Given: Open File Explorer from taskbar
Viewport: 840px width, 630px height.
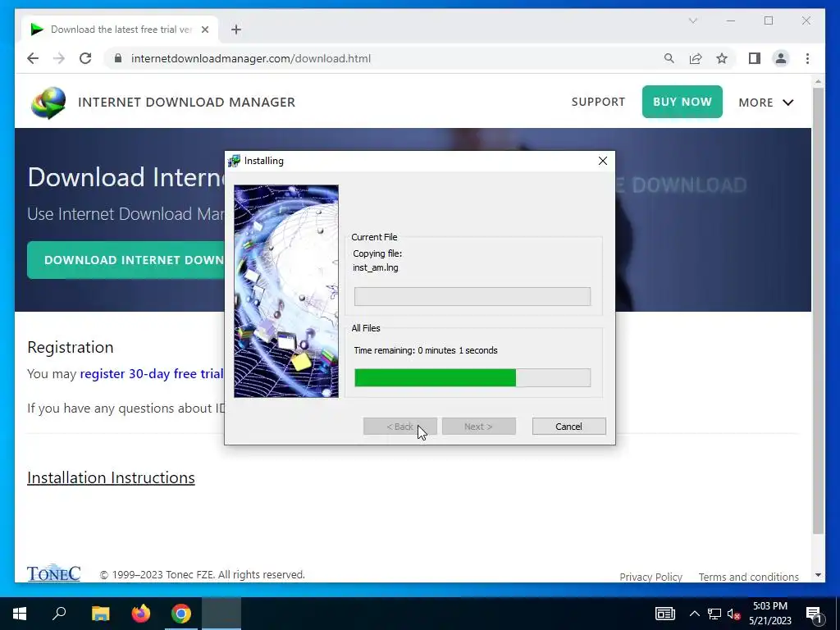Looking at the screenshot, I should click(100, 614).
